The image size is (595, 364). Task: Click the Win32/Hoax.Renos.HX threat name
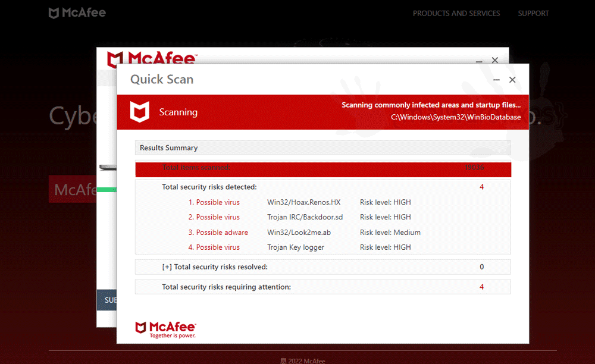tap(303, 202)
